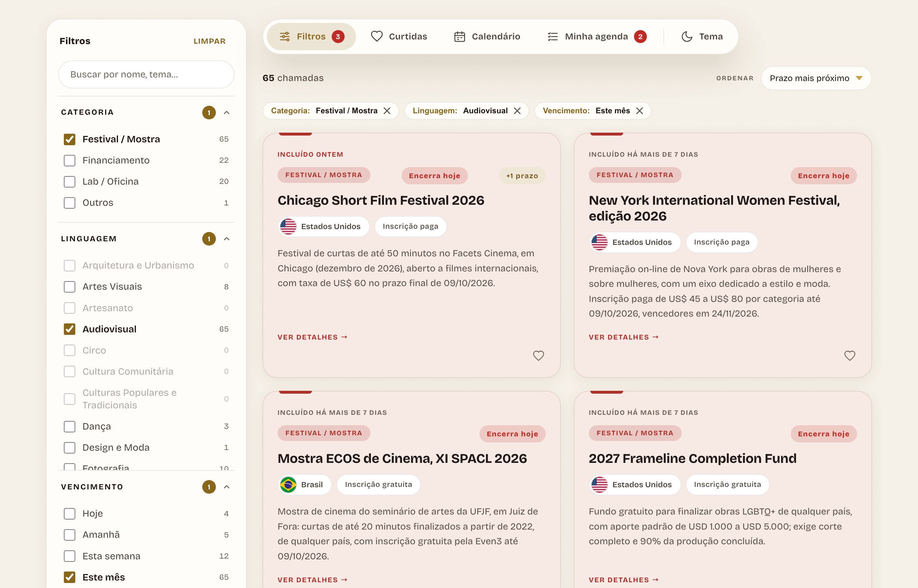Viewport: 918px width, 588px height.
Task: Check the Financiamento category
Action: coord(70,160)
